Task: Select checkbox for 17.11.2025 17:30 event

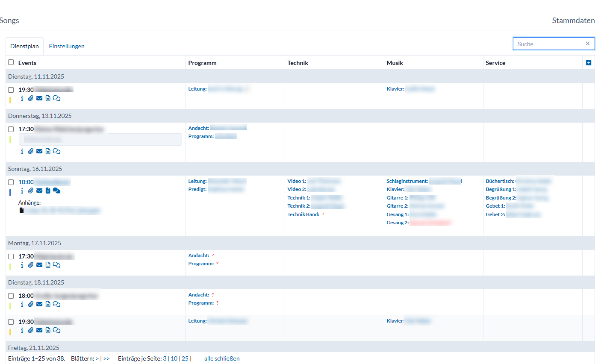Action: point(11,256)
